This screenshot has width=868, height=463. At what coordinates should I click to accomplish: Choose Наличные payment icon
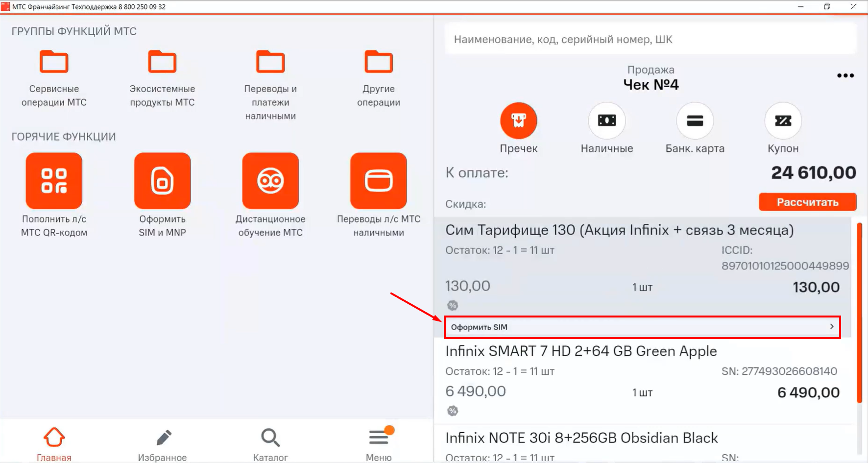tap(607, 121)
